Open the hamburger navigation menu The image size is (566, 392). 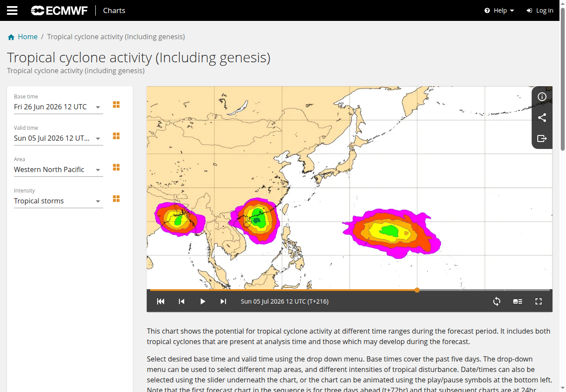coord(12,10)
